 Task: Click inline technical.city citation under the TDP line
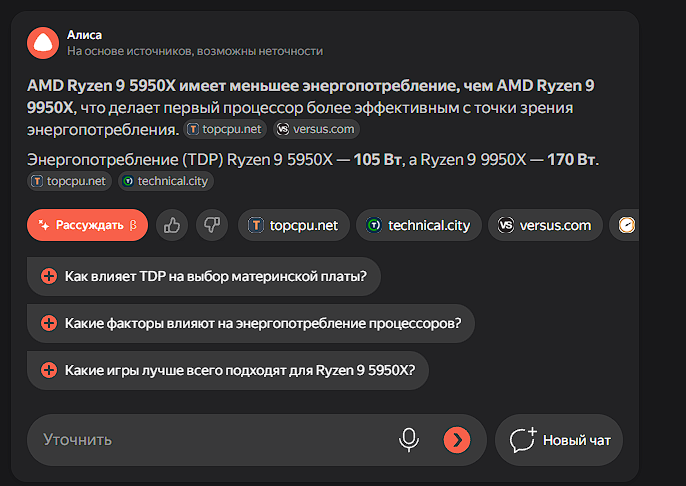click(x=165, y=181)
